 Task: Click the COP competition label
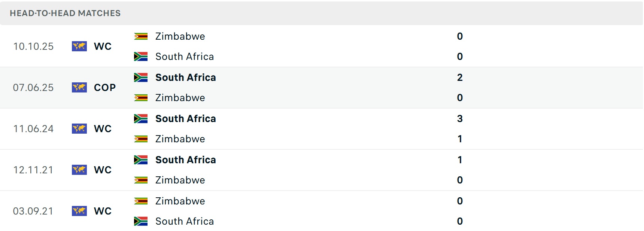[x=105, y=88]
